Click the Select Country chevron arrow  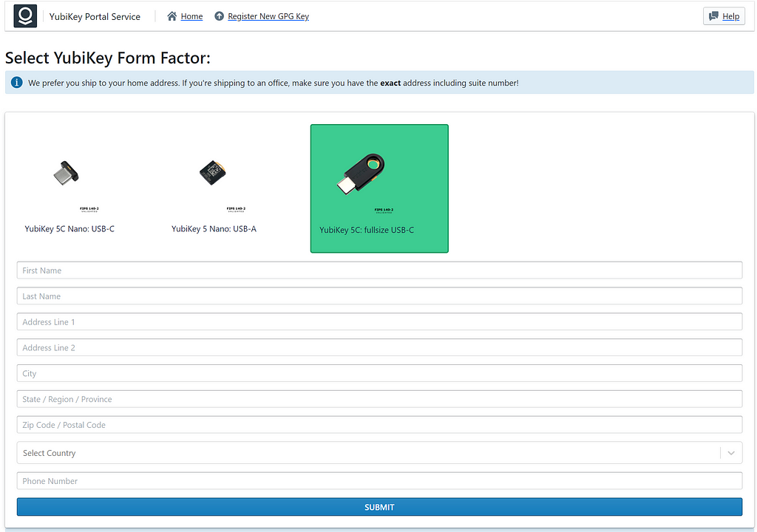tap(731, 453)
